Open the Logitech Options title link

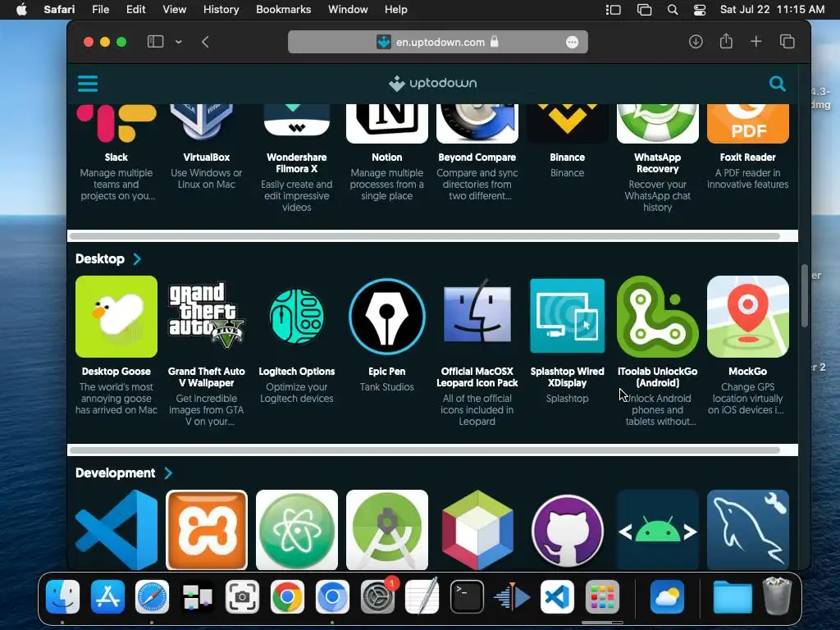(297, 372)
